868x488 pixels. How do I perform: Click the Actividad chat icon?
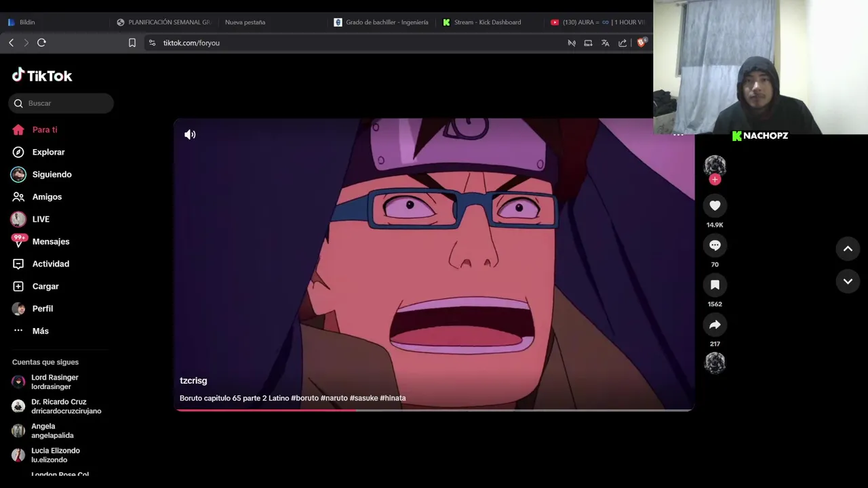[x=18, y=264]
